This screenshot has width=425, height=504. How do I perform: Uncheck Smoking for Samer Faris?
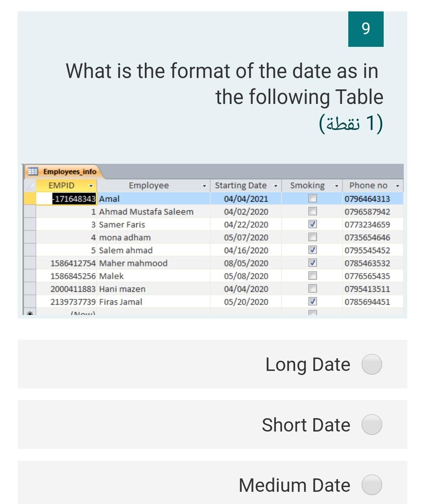click(x=313, y=224)
